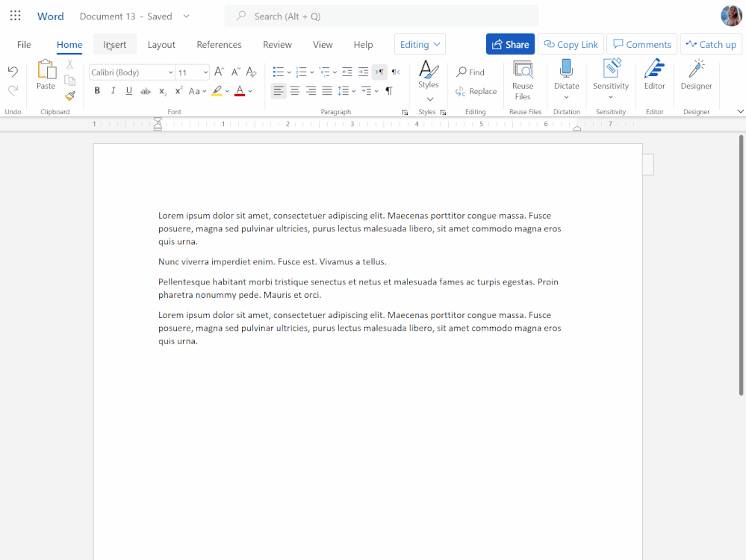Open the numbering list dropdown

[311, 72]
